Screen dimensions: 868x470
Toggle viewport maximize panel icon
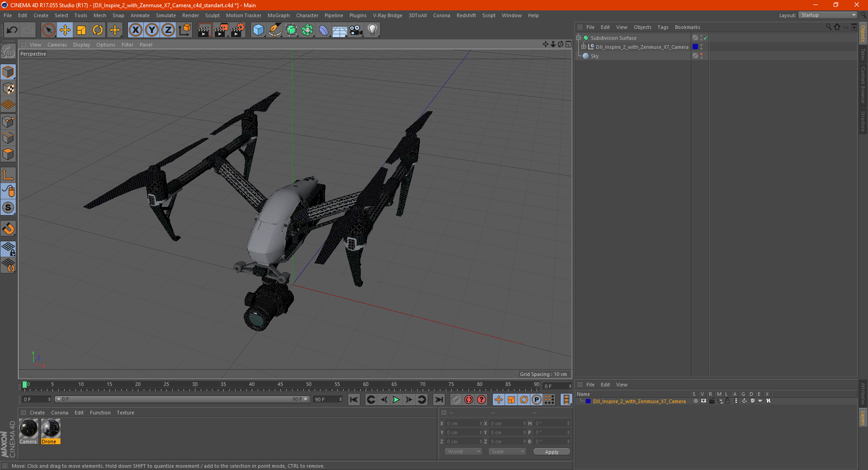pyautogui.click(x=568, y=44)
